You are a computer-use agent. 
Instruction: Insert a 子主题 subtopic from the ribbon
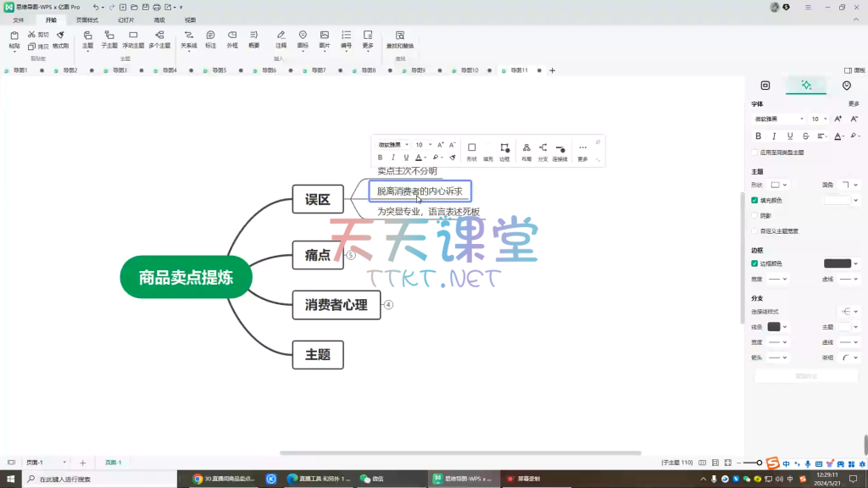point(109,39)
